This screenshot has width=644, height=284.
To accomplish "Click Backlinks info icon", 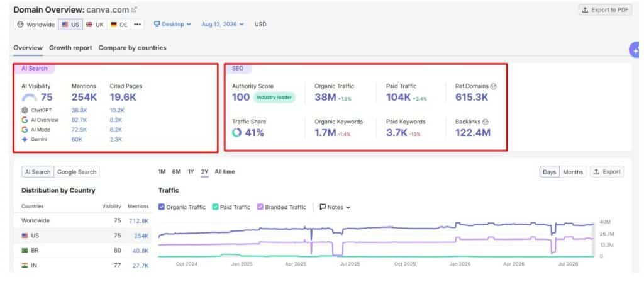I will coord(485,122).
